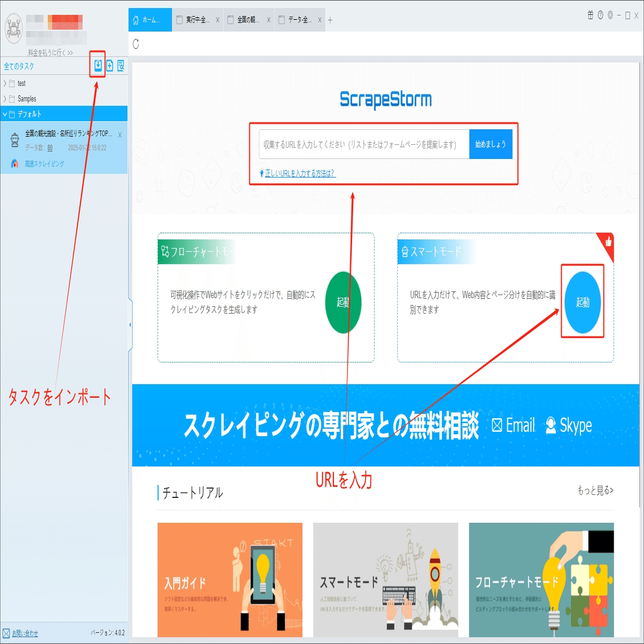
Task: Click the user avatar icon
Action: 14,28
